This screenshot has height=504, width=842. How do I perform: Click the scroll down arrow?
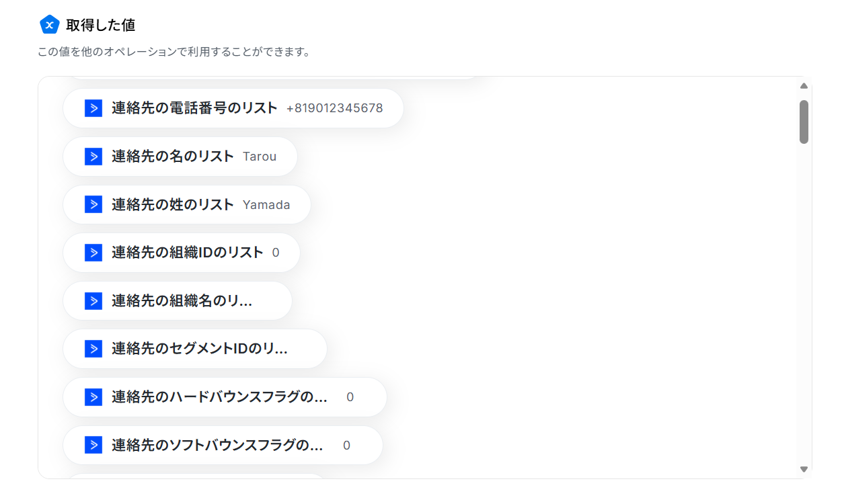[804, 469]
